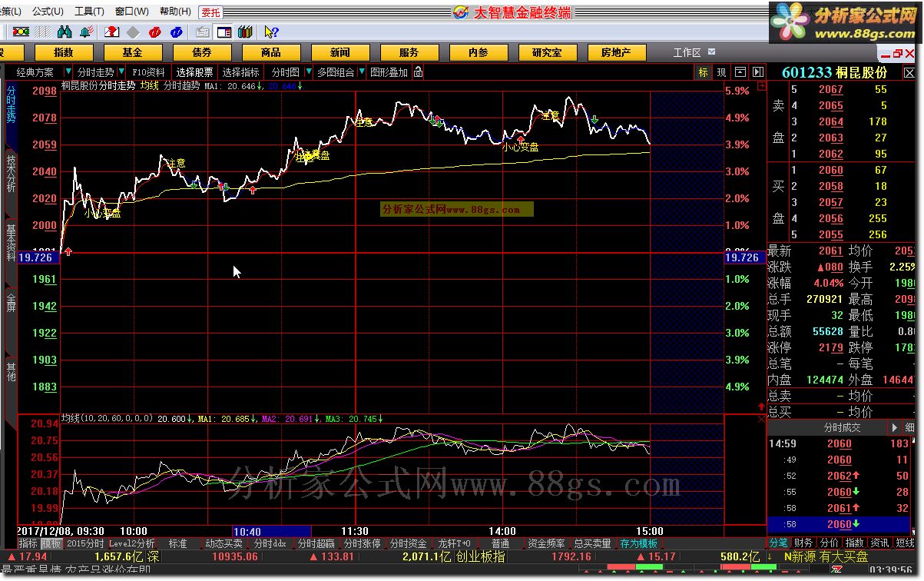Open the books library icon
The height and width of the screenshot is (581, 924).
[x=246, y=32]
